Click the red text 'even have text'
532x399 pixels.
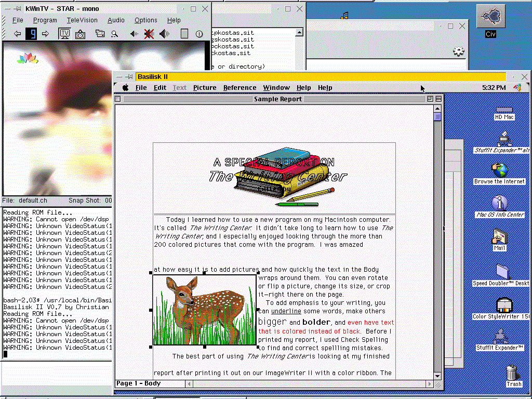(x=370, y=323)
